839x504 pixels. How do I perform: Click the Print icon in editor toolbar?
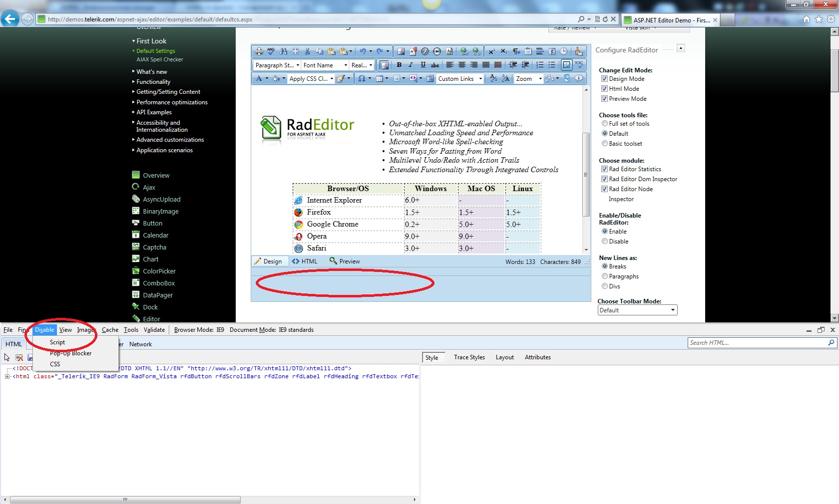[x=259, y=51]
